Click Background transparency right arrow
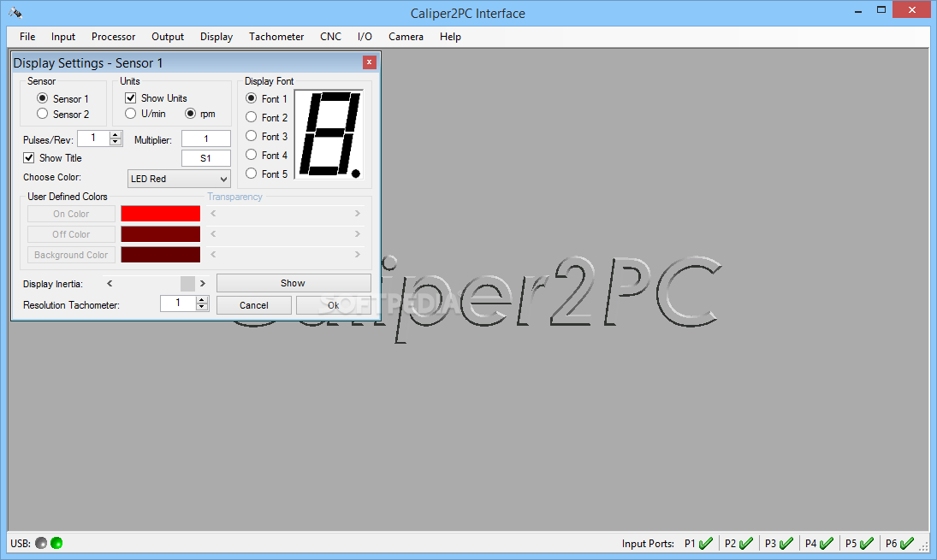Screen dimensions: 937x560 [x=358, y=254]
